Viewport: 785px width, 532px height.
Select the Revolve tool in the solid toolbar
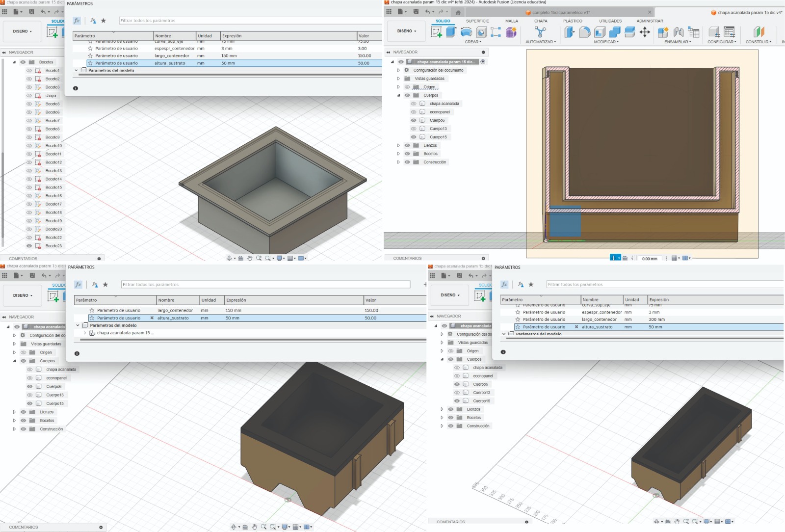[x=466, y=32]
